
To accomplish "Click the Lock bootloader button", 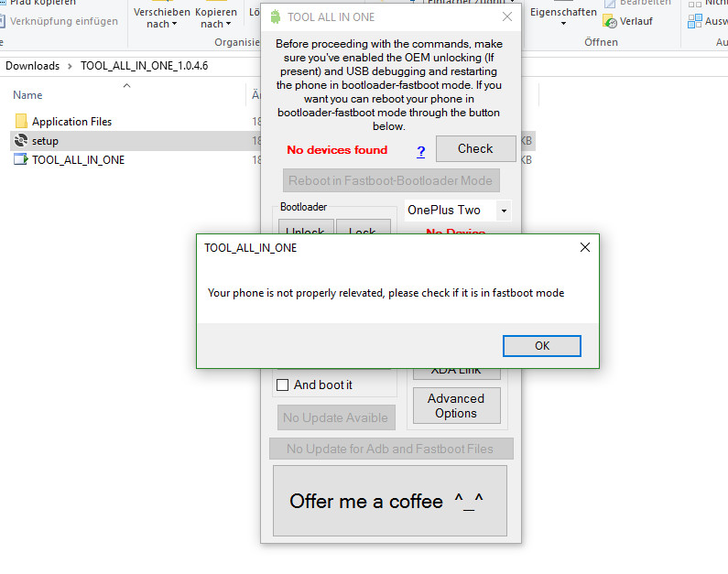I will click(x=363, y=227).
